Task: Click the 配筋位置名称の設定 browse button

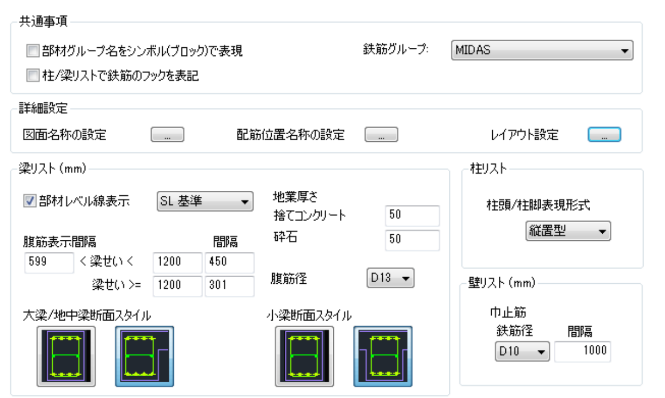Action: [x=381, y=135]
